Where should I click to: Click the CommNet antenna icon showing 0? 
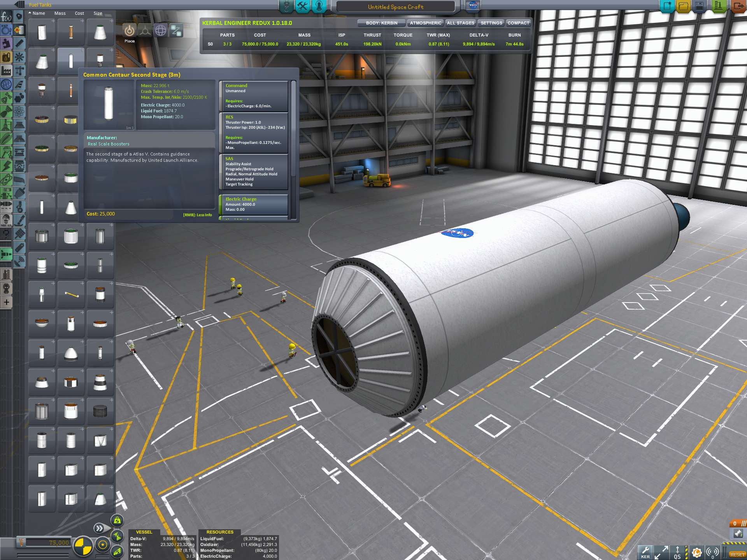point(712,551)
